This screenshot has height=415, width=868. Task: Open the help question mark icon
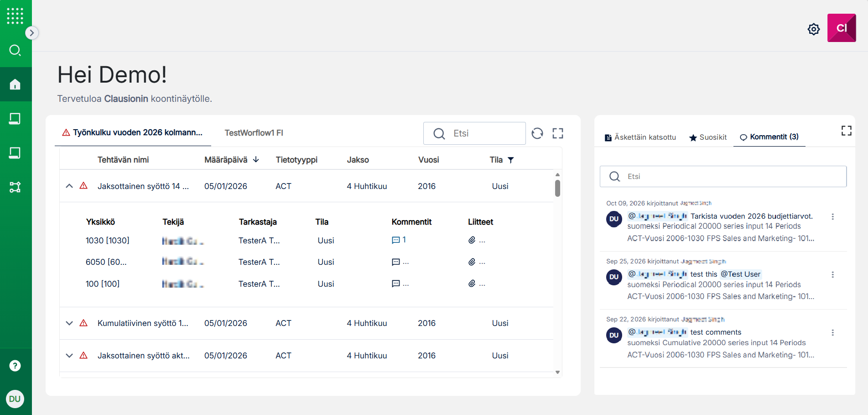[15, 366]
